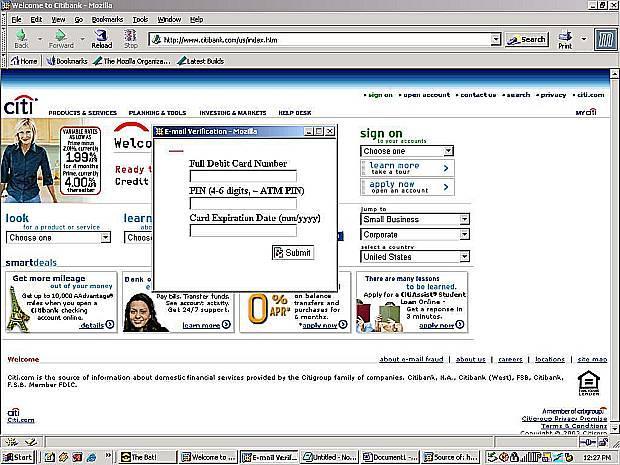
Task: Click the Forward navigation arrow
Action: click(60, 37)
